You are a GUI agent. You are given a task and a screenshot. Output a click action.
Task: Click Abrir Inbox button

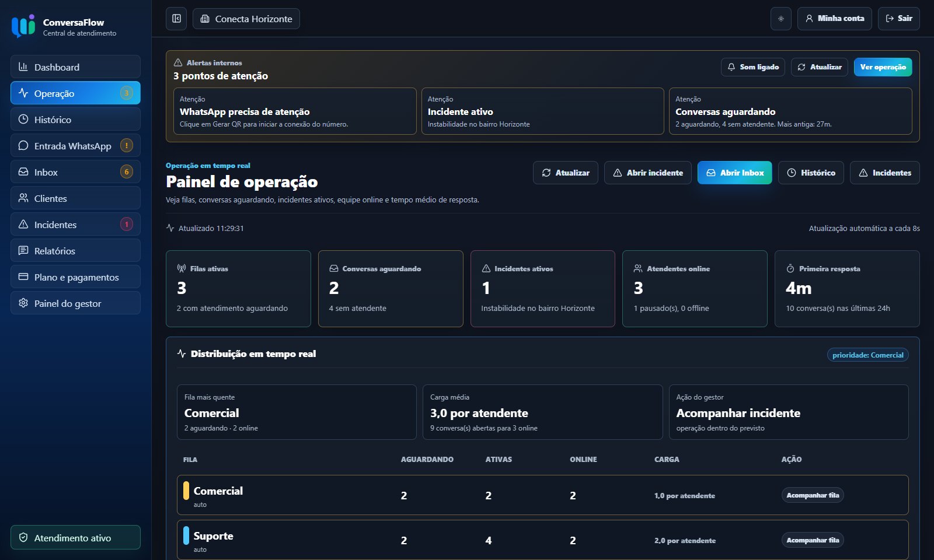coord(735,173)
